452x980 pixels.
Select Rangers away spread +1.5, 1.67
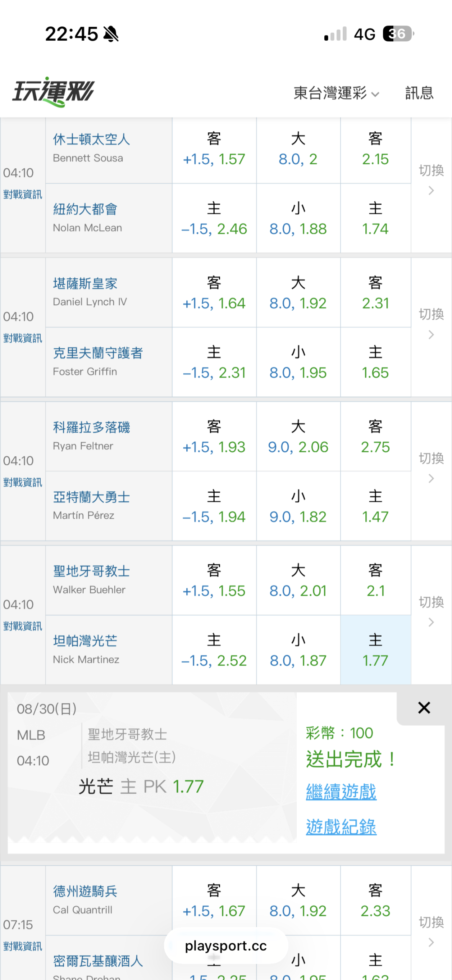coord(214,900)
